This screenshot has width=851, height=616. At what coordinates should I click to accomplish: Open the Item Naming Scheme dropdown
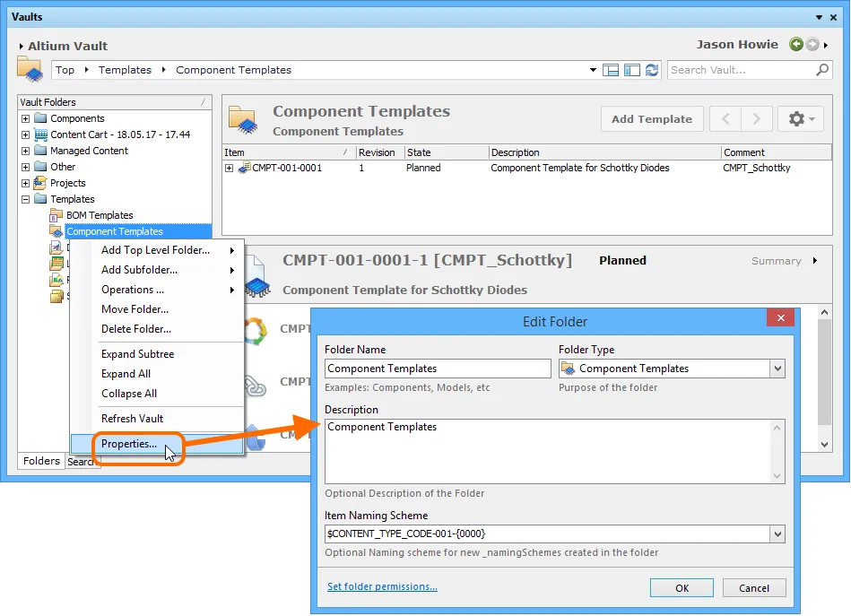pyautogui.click(x=777, y=534)
